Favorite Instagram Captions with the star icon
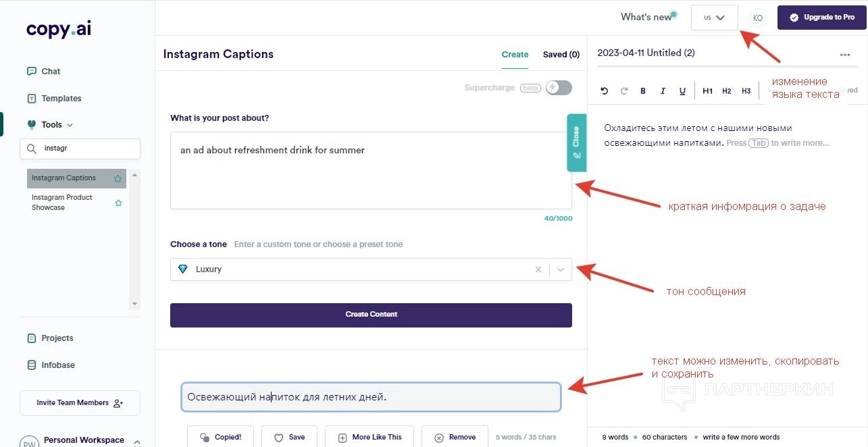 pos(118,179)
